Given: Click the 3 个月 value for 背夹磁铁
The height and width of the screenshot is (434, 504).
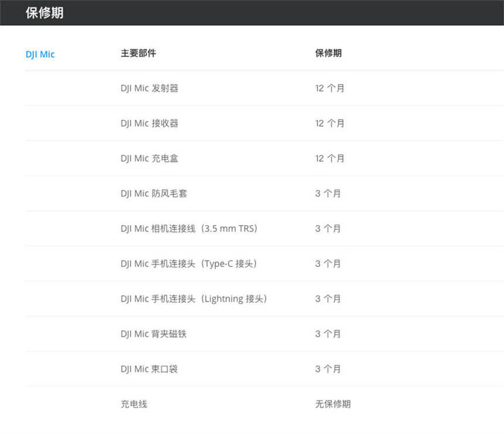Looking at the screenshot, I should click(328, 334).
